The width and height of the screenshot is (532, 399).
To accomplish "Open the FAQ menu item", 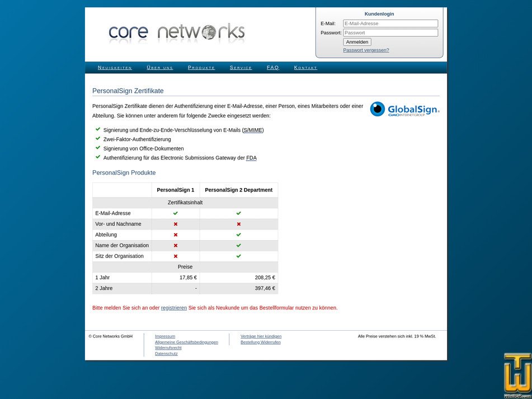I will [x=273, y=68].
